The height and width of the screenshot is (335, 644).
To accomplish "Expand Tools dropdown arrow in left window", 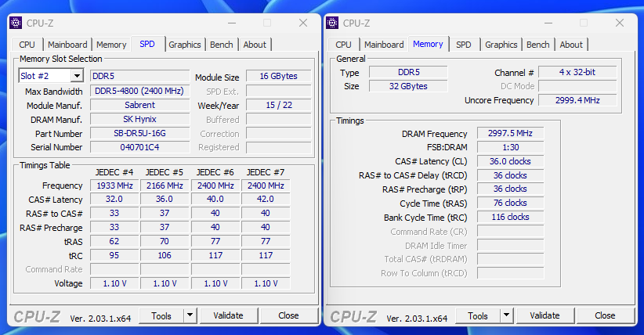I will 190,315.
